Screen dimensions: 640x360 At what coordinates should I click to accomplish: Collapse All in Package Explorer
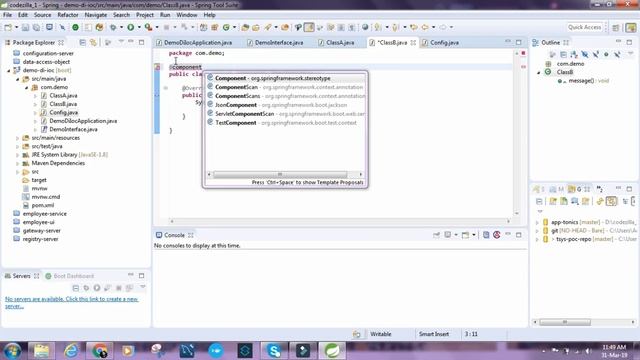click(x=82, y=42)
